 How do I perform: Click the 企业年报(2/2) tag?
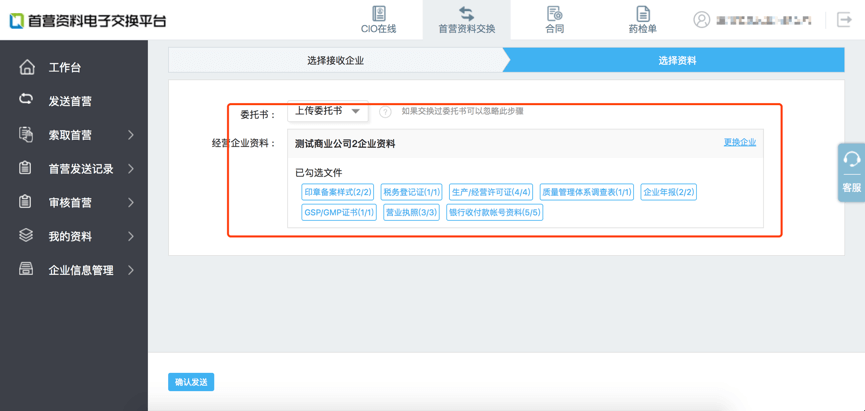pos(669,193)
